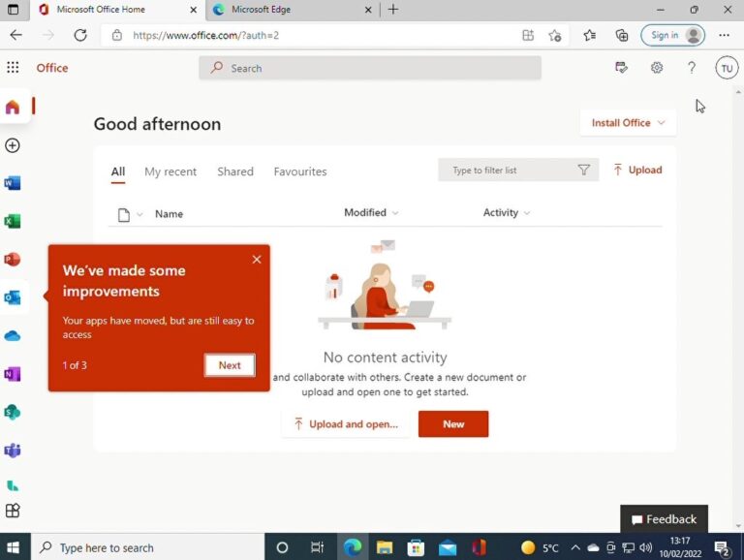
Task: Switch to the Favourites tab
Action: [x=300, y=171]
